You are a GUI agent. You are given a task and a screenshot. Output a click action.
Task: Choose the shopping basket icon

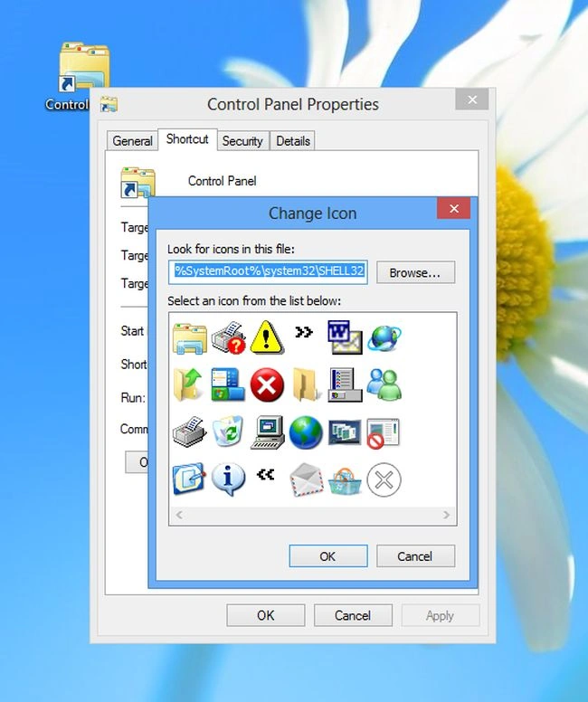(x=345, y=481)
